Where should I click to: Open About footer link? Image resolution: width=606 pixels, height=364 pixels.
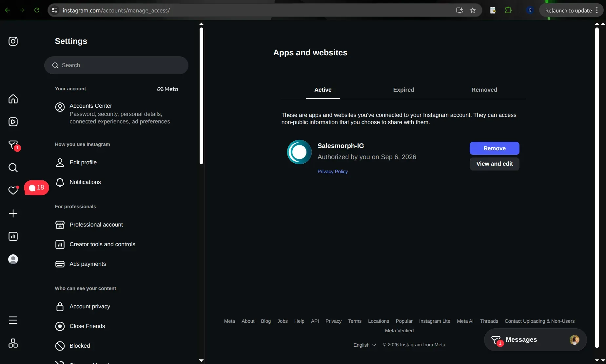point(248,321)
